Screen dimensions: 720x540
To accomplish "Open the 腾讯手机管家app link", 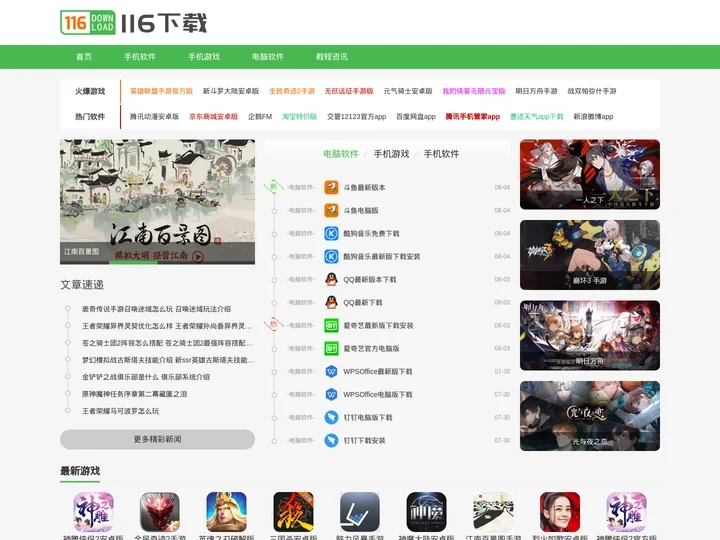I will (x=472, y=116).
